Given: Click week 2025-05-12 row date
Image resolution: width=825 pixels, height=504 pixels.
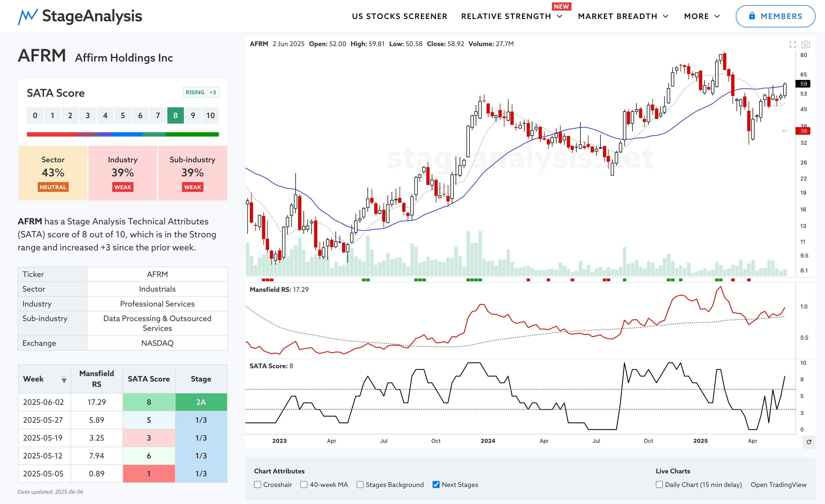Looking at the screenshot, I should pyautogui.click(x=43, y=455).
